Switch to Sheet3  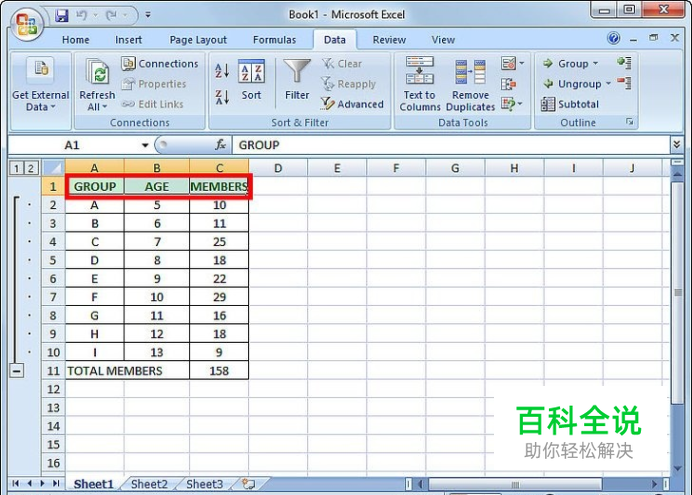(204, 484)
